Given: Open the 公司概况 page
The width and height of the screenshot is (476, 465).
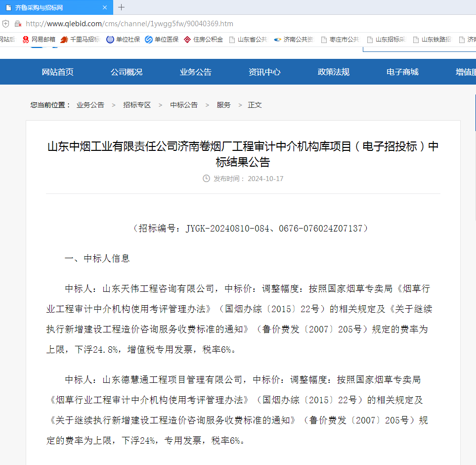Looking at the screenshot, I should coord(127,72).
